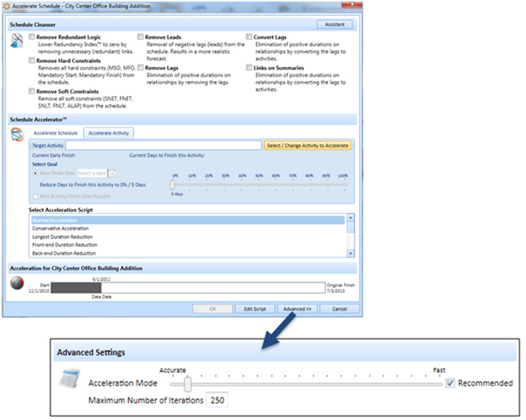Viewport: 526px width, 420px height.
Task: Expand settings with the Advanced >> button
Action: pos(297,309)
